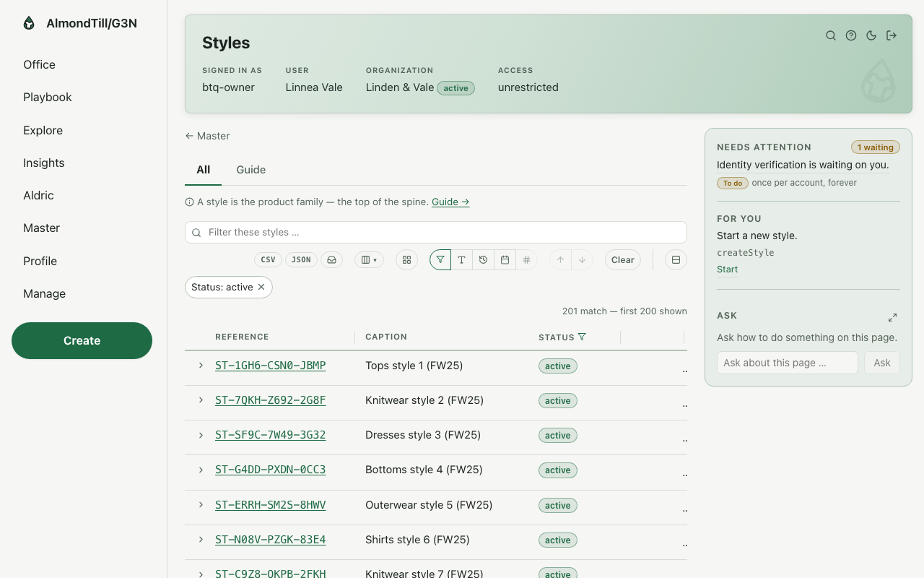Open search from the header magnifier icon
Image resolution: width=924 pixels, height=578 pixels.
pos(831,35)
